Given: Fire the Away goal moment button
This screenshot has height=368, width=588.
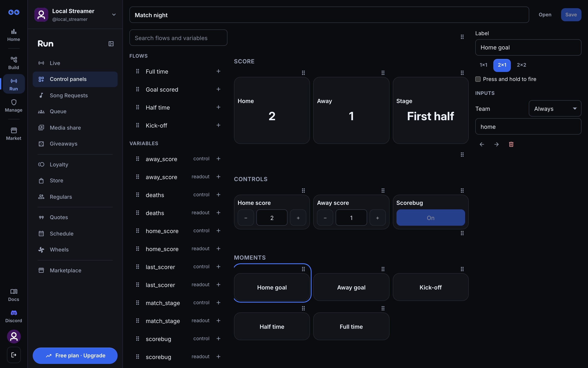Looking at the screenshot, I should [x=351, y=287].
